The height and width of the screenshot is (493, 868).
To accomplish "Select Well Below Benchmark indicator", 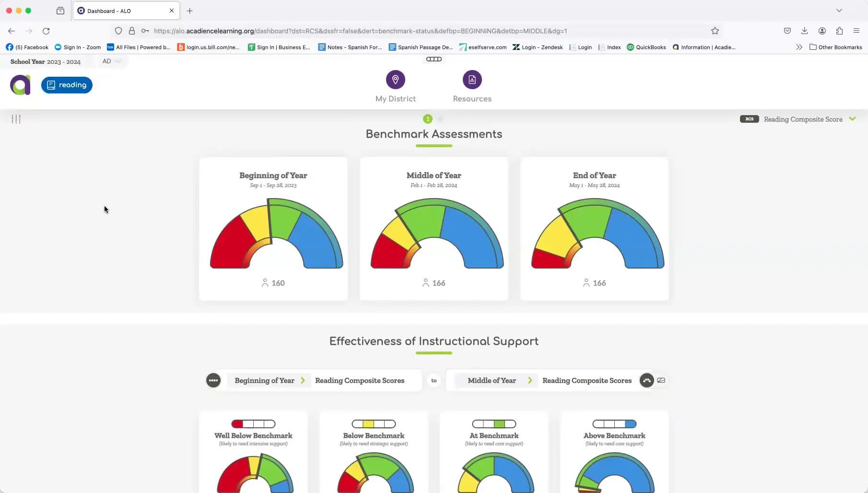I will click(253, 424).
